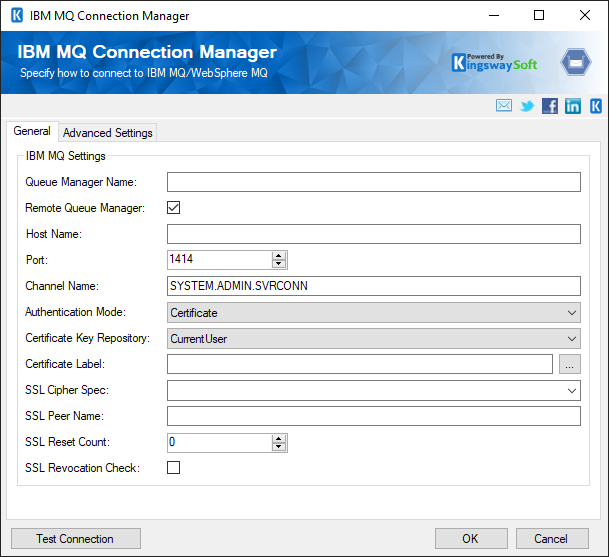The width and height of the screenshot is (609, 557).
Task: Click the Port number field
Action: pyautogui.click(x=220, y=260)
